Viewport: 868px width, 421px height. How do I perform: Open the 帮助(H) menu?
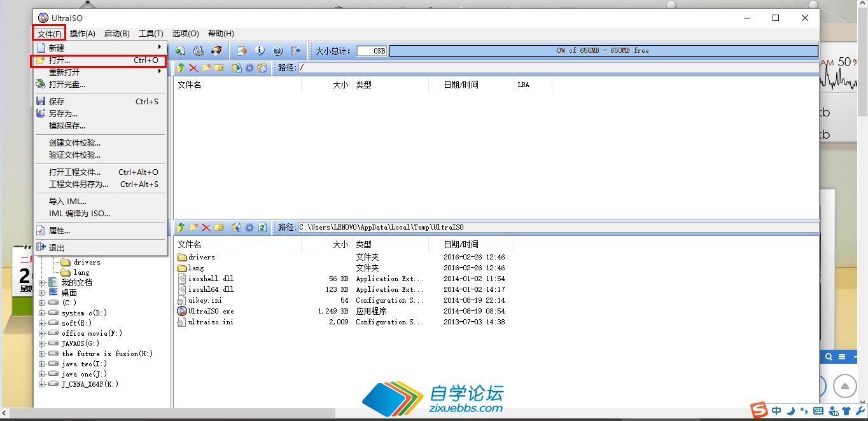221,33
